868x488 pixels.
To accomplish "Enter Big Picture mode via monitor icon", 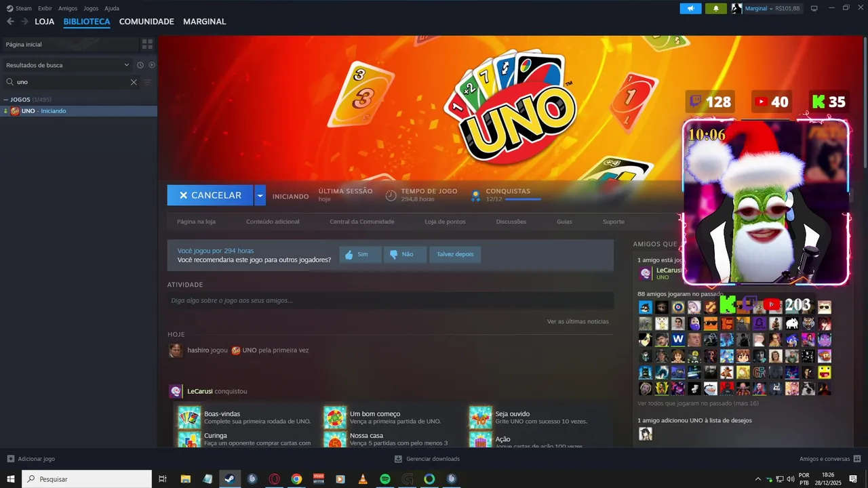I will (814, 9).
